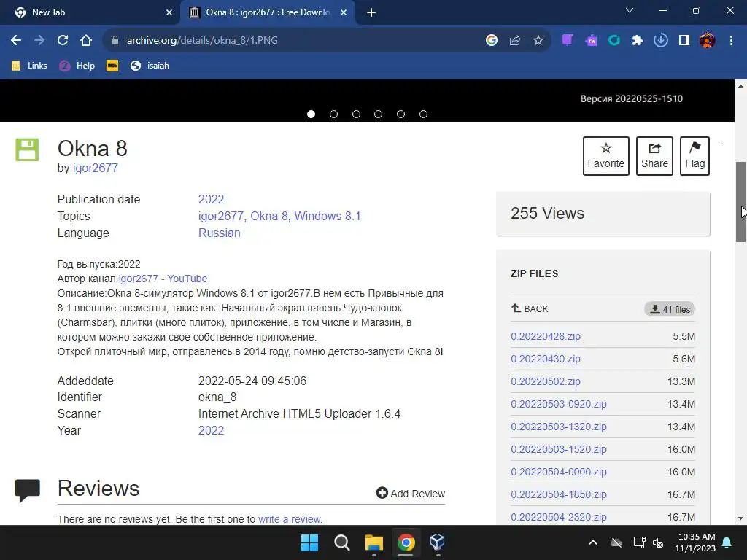Open the Chrome profile avatar
The width and height of the screenshot is (747, 560).
708,41
